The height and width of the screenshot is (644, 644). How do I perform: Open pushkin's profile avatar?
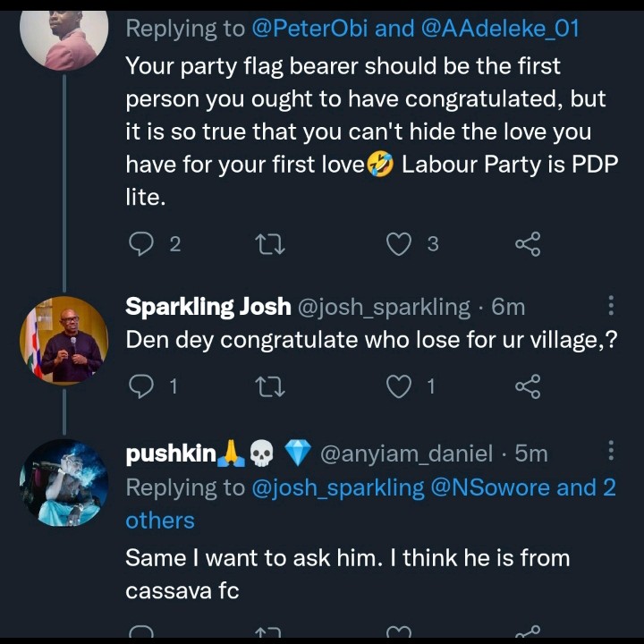click(x=64, y=483)
